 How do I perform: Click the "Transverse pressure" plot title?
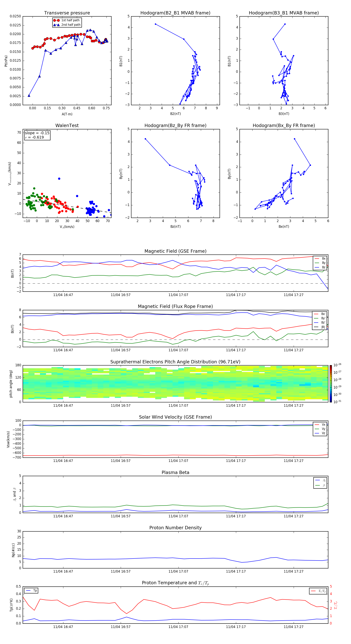pyautogui.click(x=67, y=13)
